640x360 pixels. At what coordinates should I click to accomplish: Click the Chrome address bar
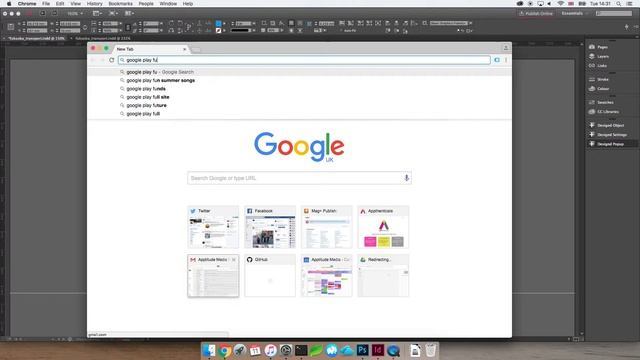coord(304,60)
